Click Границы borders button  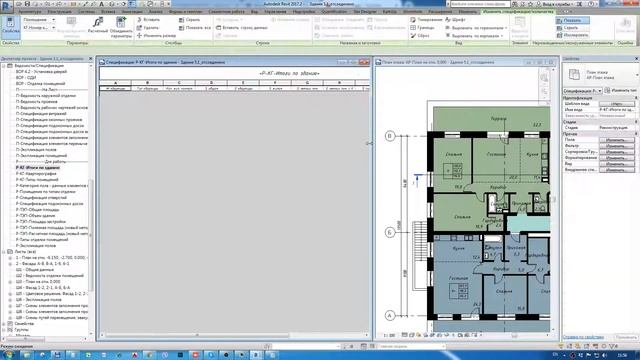coord(422,28)
